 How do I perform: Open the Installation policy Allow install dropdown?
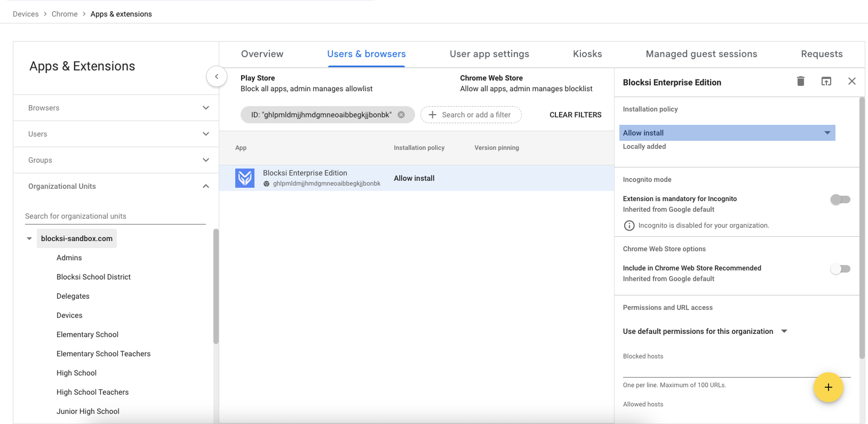coord(727,133)
